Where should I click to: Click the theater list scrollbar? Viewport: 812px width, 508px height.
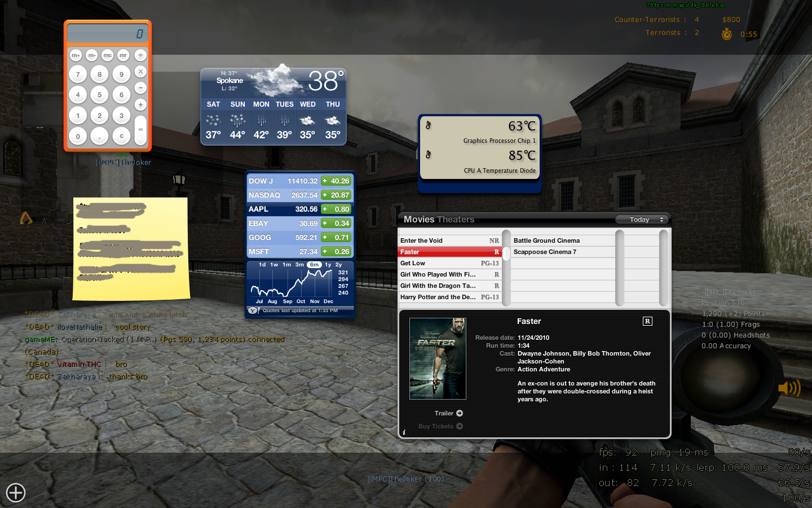click(620, 268)
